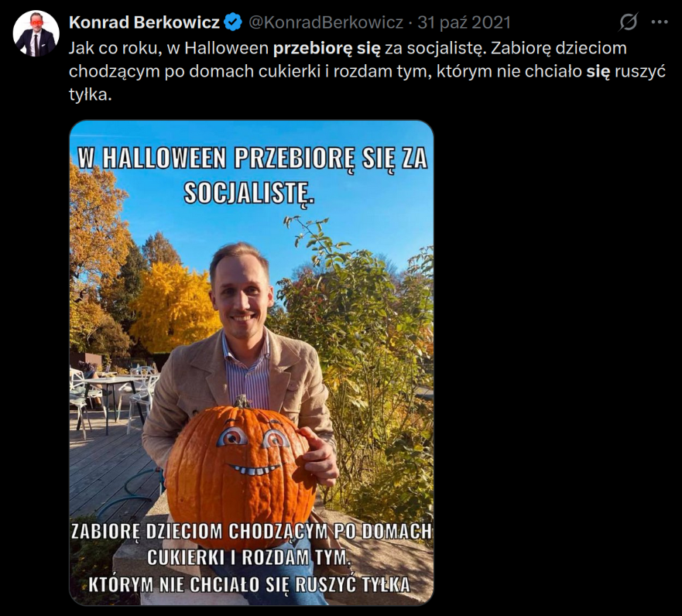Click the "ZABIORĘ DZIECIOM CHODZĄCYM PO DOMACH" caption
Viewport: 682px width, 616px height.
pyautogui.click(x=252, y=531)
